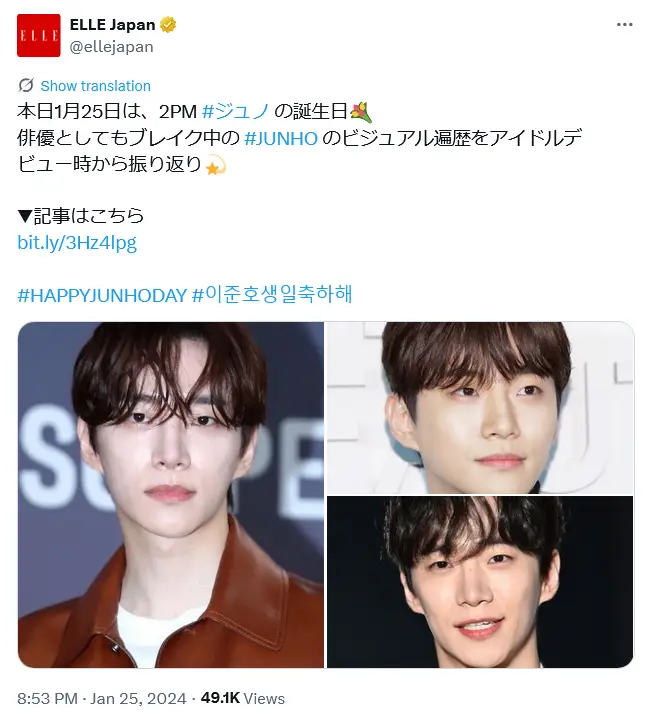Viewport: 652px width, 718px height.
Task: Open the @ellejapan handle
Action: [x=111, y=47]
